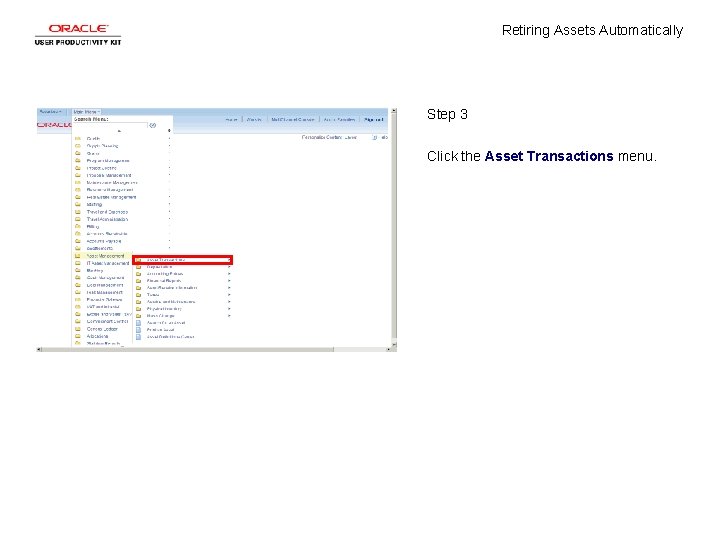Click the Layout link
720x540 pixels.
coord(351,137)
